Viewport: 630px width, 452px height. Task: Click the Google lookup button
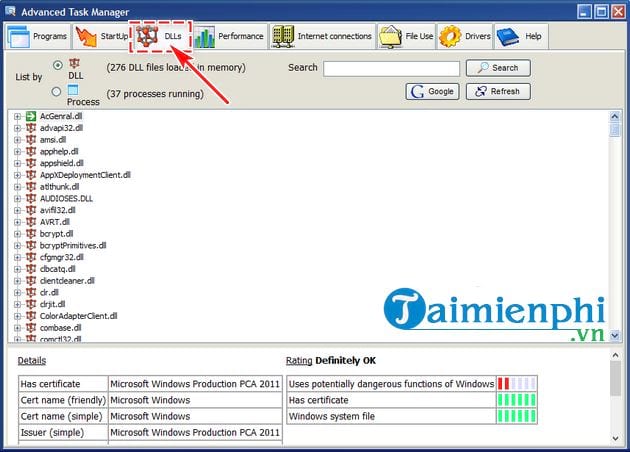click(432, 92)
